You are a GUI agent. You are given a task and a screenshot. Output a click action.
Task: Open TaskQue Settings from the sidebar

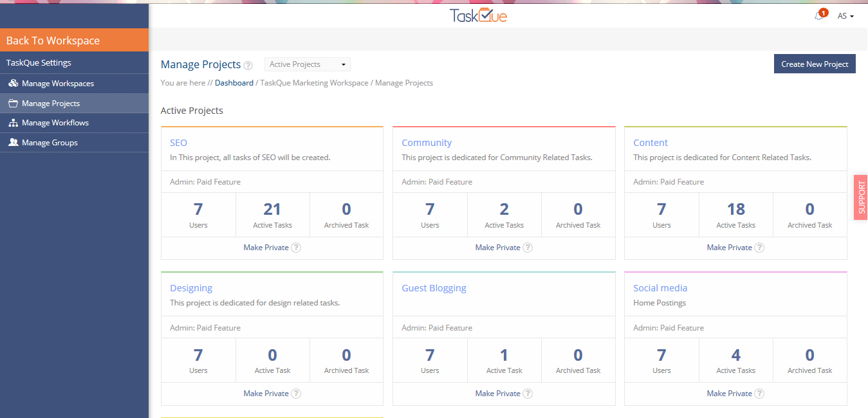[x=38, y=62]
